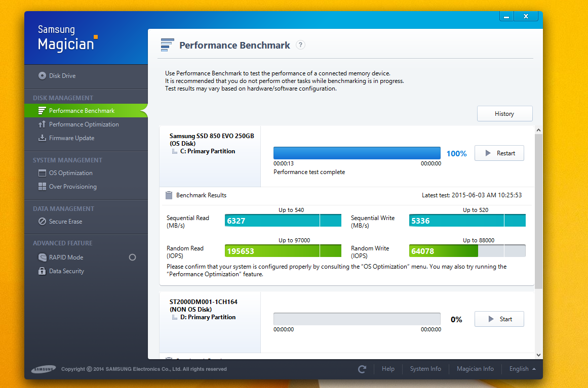
Task: Close the Magician window
Action: [x=526, y=16]
